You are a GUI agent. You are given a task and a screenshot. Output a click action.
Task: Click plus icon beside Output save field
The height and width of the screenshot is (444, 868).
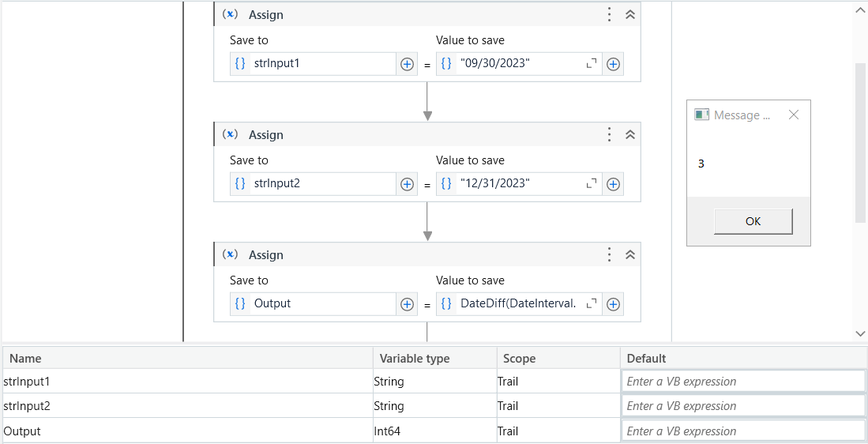[407, 304]
